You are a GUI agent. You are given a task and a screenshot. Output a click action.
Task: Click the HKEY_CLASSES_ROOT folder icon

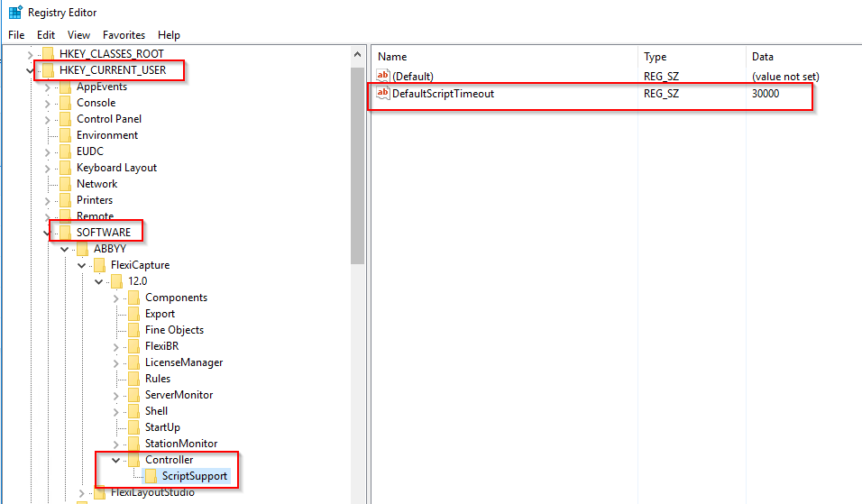click(48, 54)
